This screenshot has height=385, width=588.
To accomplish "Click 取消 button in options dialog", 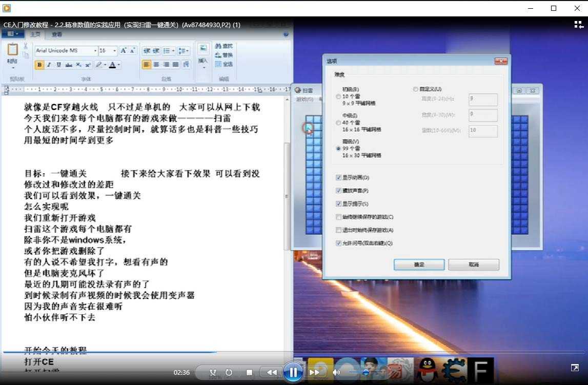I will (474, 265).
